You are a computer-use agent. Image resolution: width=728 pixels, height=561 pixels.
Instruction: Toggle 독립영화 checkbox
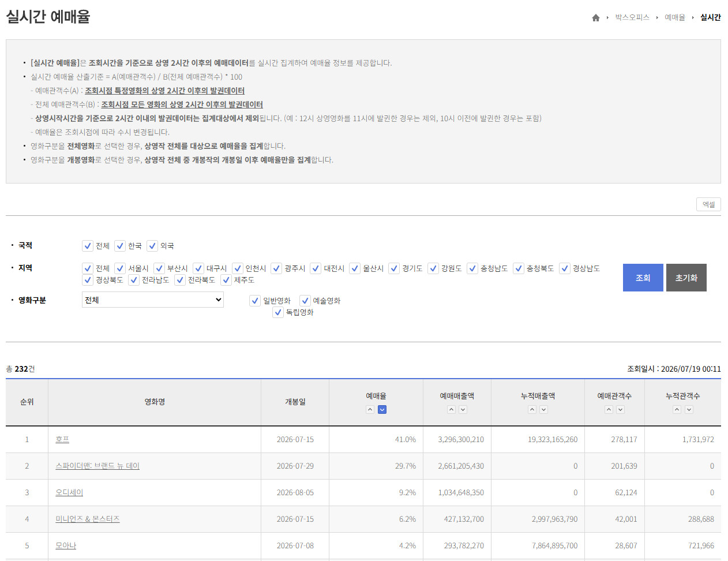pos(278,312)
